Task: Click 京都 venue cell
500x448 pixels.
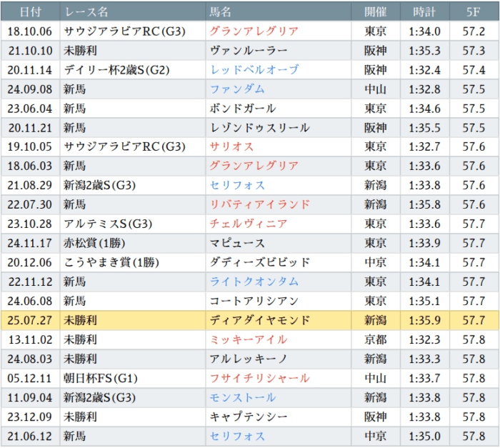Action: click(376, 340)
